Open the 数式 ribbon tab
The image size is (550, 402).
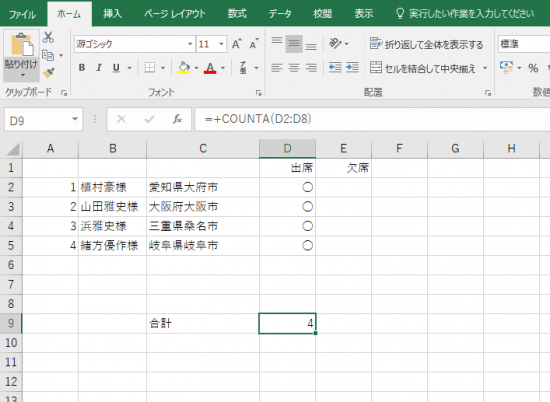(237, 14)
